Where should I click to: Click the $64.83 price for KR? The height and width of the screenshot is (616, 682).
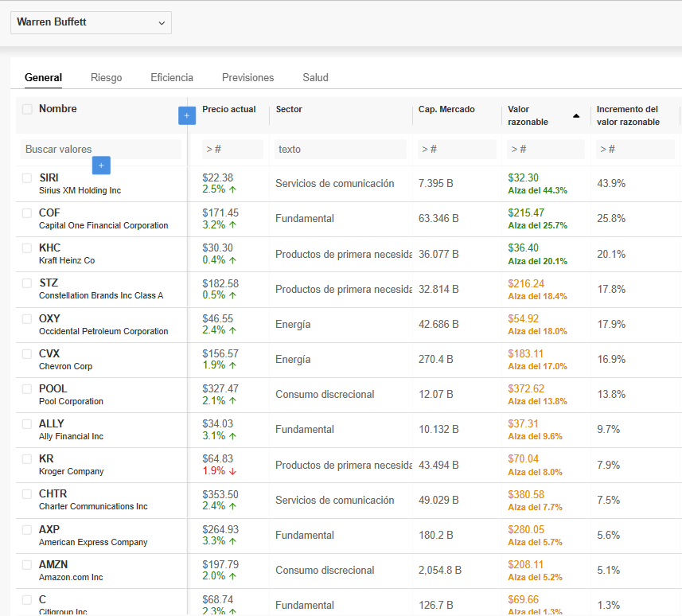218,459
